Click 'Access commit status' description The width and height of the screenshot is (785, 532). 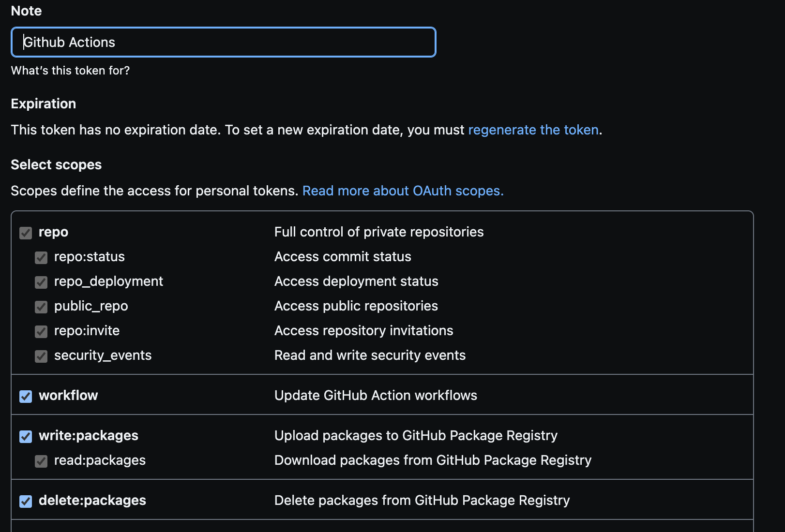point(343,256)
